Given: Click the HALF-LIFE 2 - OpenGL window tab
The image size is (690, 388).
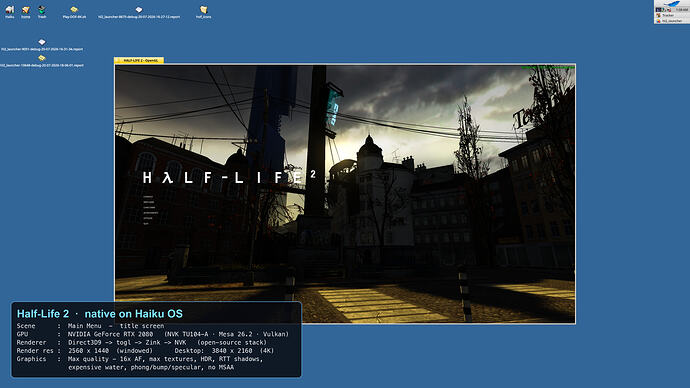Looking at the screenshot, I should [139, 60].
